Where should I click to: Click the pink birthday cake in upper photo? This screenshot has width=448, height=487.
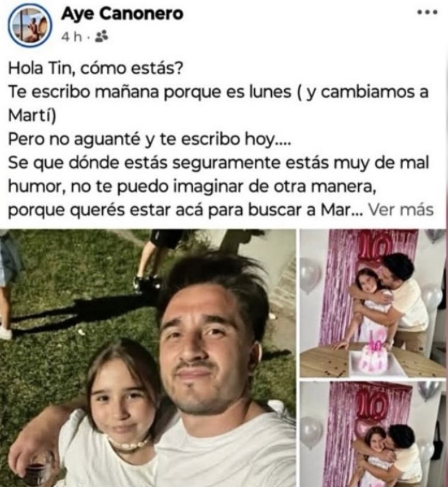coord(373,357)
